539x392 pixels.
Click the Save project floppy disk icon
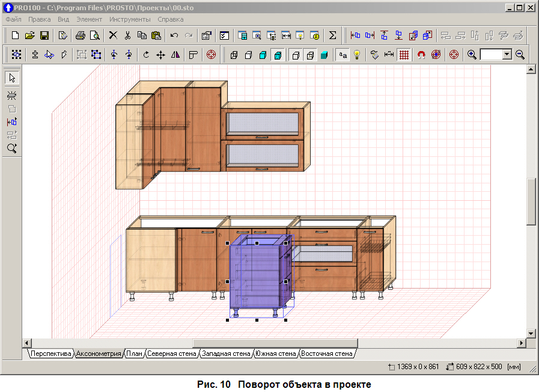44,35
